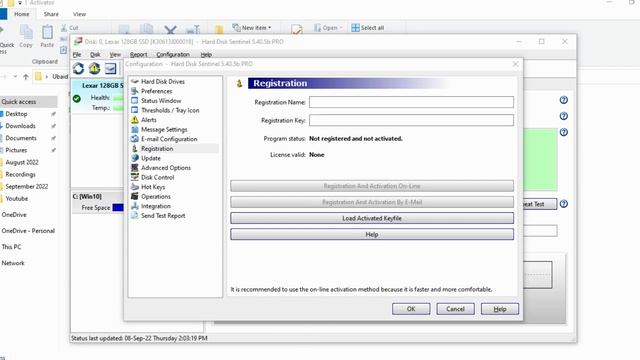Open Alerts configuration page
The height and width of the screenshot is (360, 640).
click(149, 120)
